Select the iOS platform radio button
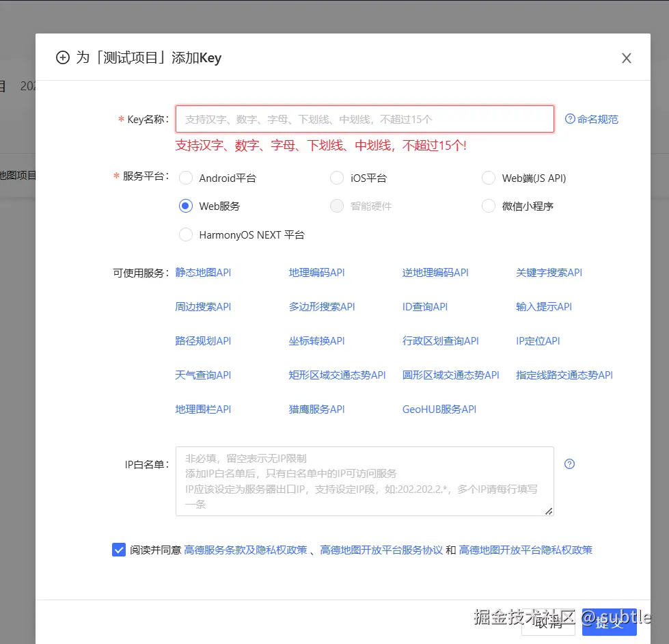669x644 pixels. (337, 178)
